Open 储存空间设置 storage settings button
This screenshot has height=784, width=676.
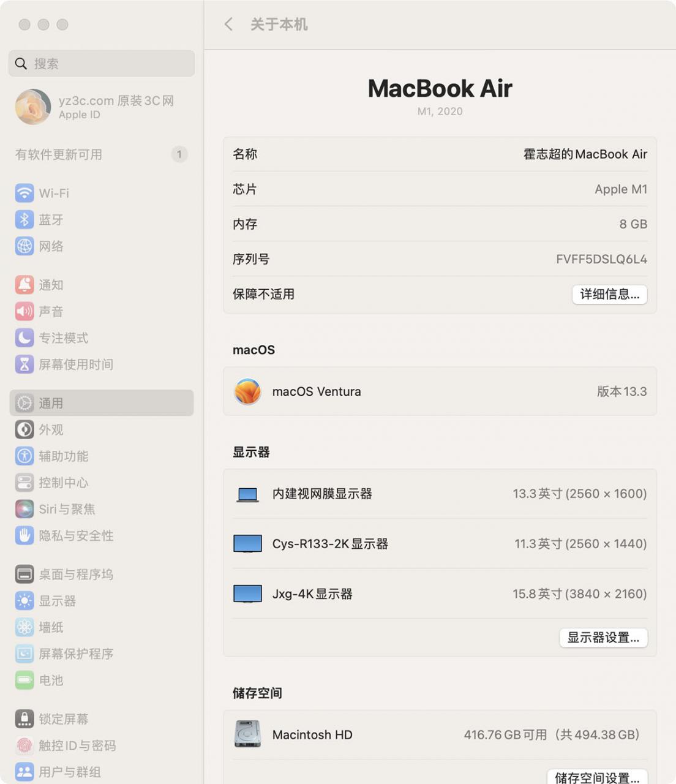point(597,777)
